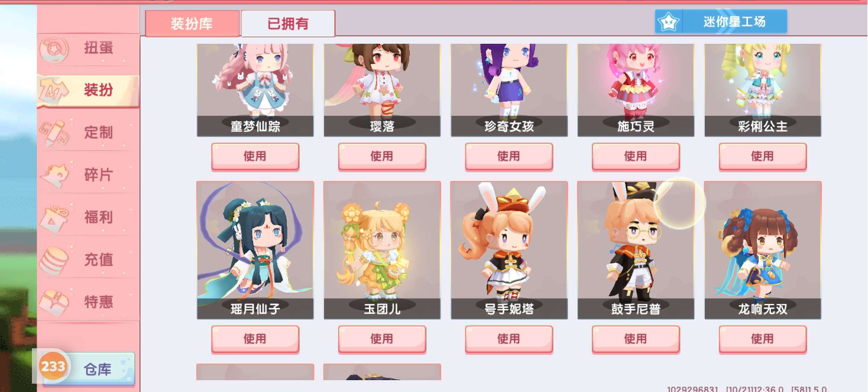The image size is (868, 392).
Task: Select the 装扮 shirt icon in sidebar
Action: point(55,90)
